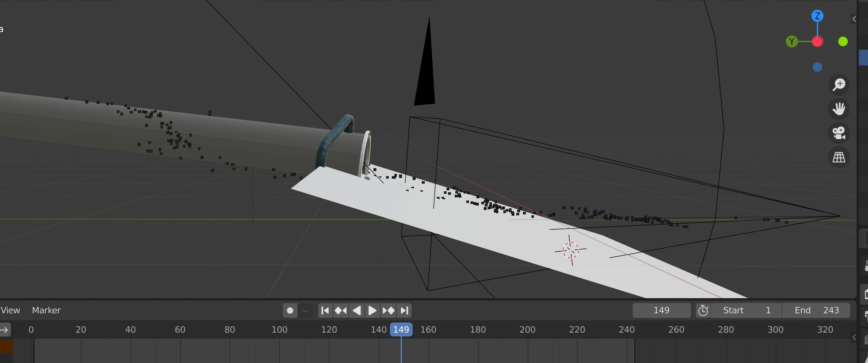Open the auto keyframing options dropdown
The height and width of the screenshot is (363, 868).
point(305,311)
